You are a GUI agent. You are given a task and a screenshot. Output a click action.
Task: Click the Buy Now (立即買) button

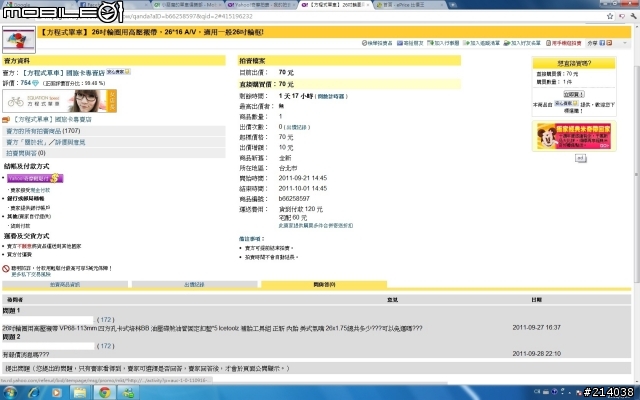[574, 94]
